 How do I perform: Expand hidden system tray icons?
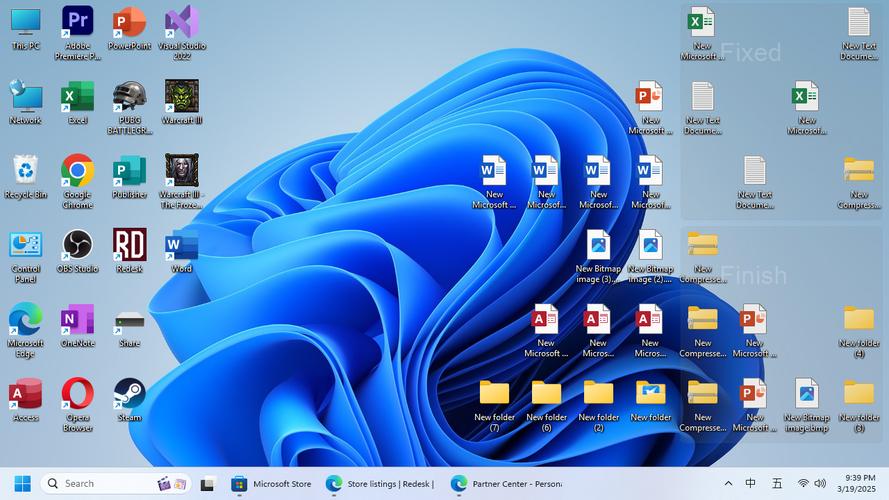pyautogui.click(x=728, y=484)
